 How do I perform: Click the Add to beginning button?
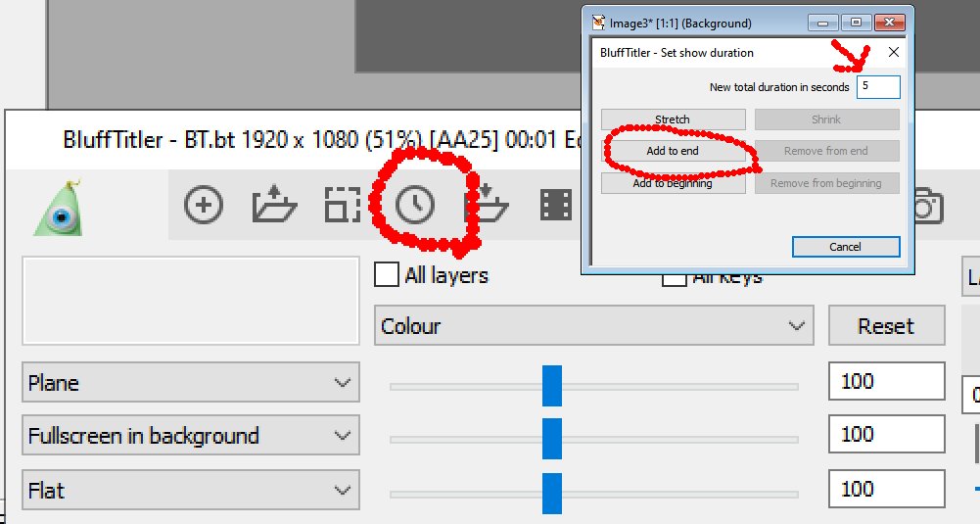(x=674, y=183)
